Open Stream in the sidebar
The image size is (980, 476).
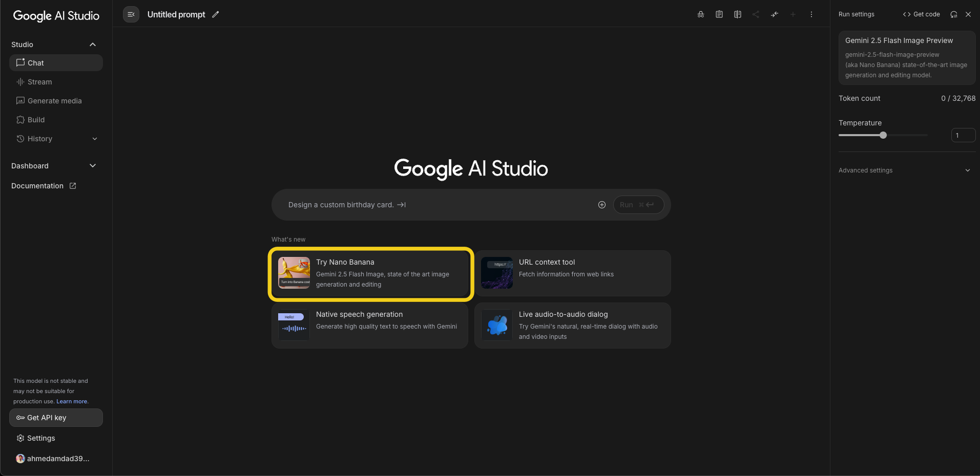click(x=56, y=82)
